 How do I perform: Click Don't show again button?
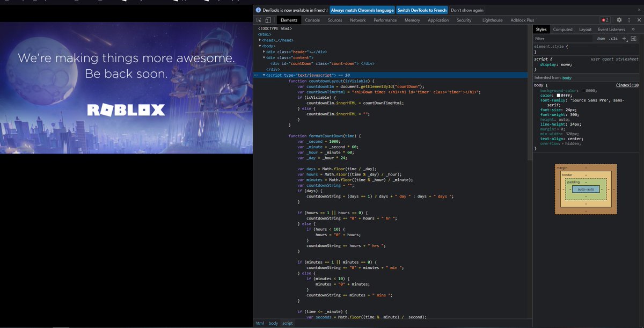(x=467, y=10)
